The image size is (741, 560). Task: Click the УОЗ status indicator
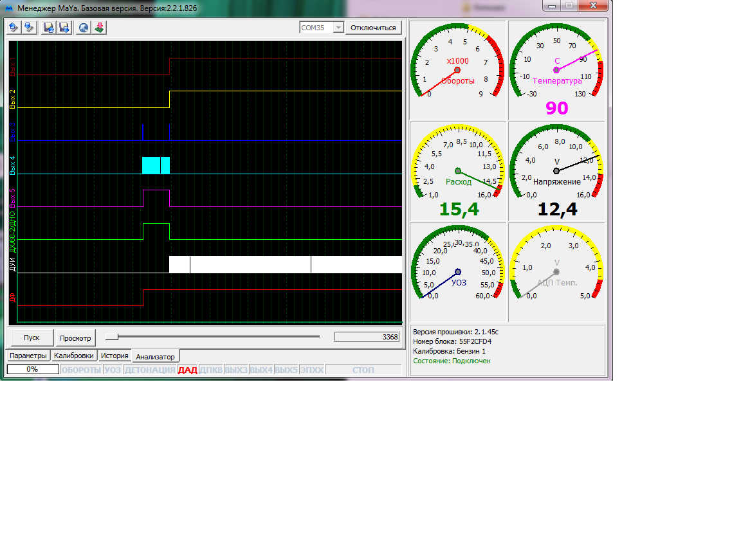click(113, 370)
